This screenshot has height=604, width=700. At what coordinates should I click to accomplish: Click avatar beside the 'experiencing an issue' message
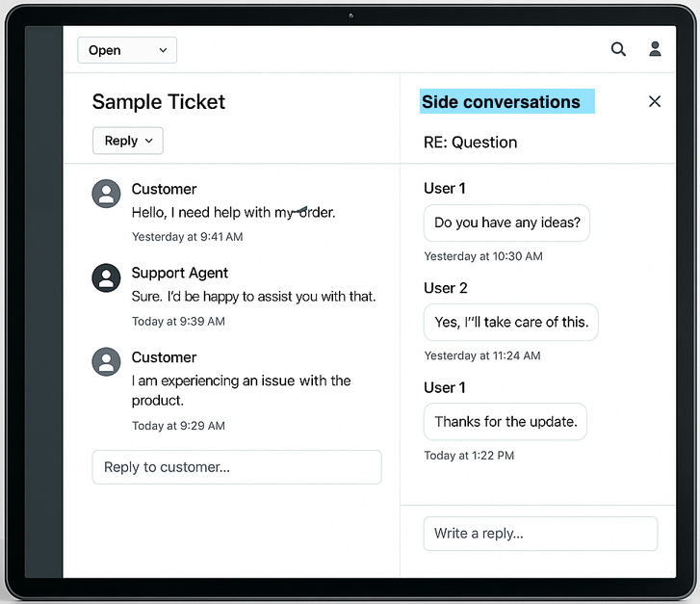[106, 362]
